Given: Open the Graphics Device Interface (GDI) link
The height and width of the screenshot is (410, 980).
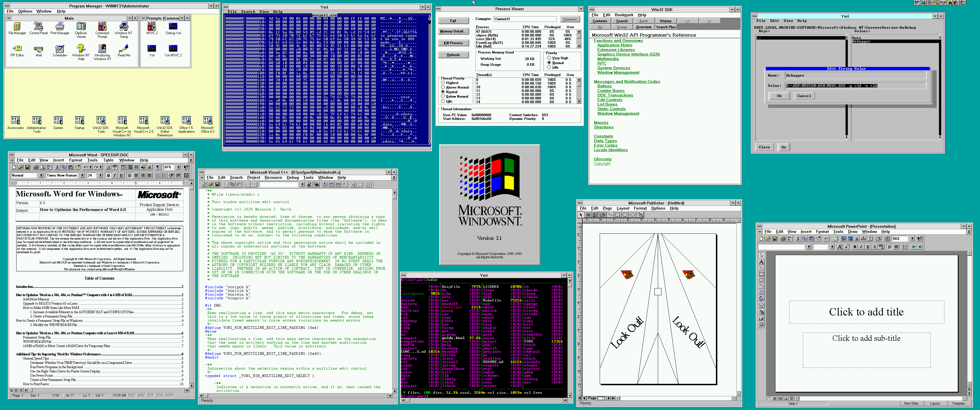Looking at the screenshot, I should click(x=628, y=54).
